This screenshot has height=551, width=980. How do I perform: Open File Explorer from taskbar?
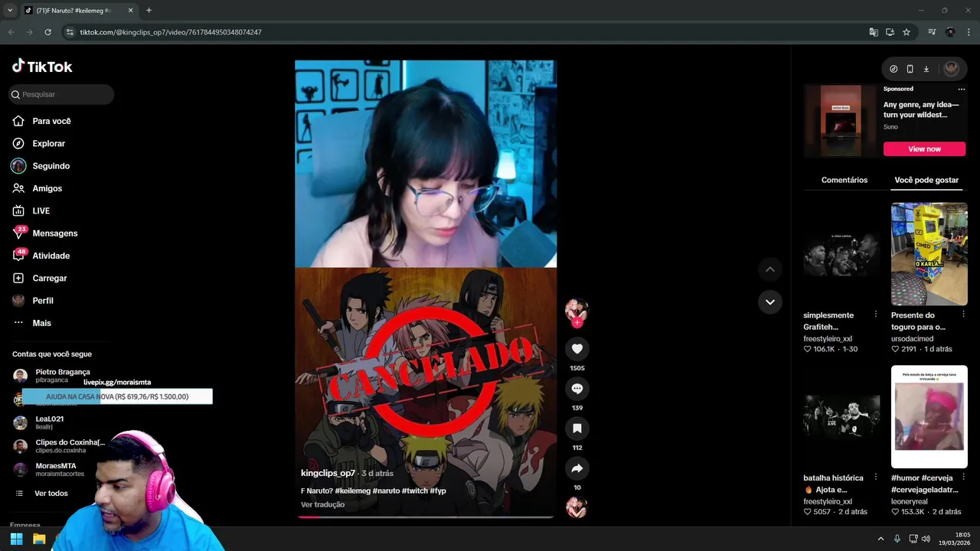39,539
